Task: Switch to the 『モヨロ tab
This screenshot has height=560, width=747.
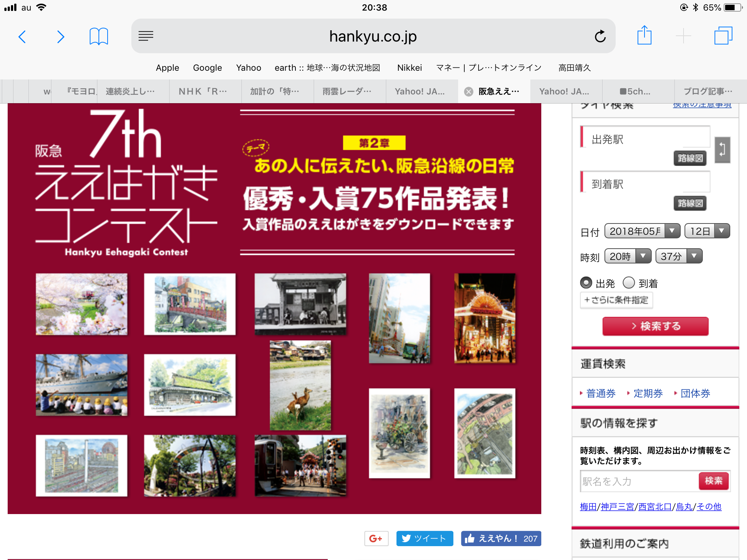Action: coord(75,92)
